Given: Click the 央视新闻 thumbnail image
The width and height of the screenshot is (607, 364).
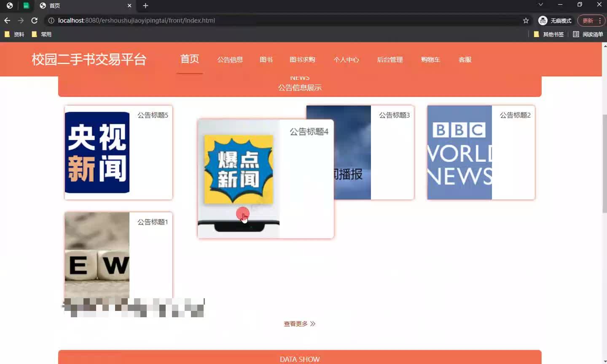Looking at the screenshot, I should (x=97, y=153).
